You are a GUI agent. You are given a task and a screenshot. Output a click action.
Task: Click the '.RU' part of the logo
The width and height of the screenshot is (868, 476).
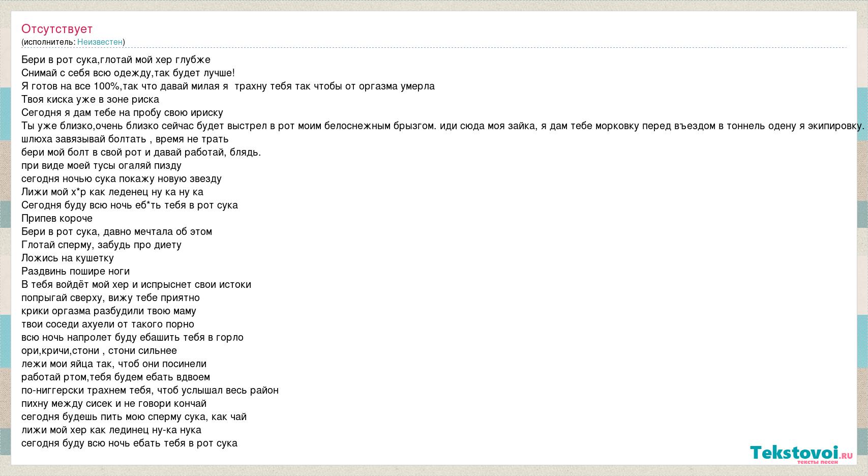click(x=846, y=456)
